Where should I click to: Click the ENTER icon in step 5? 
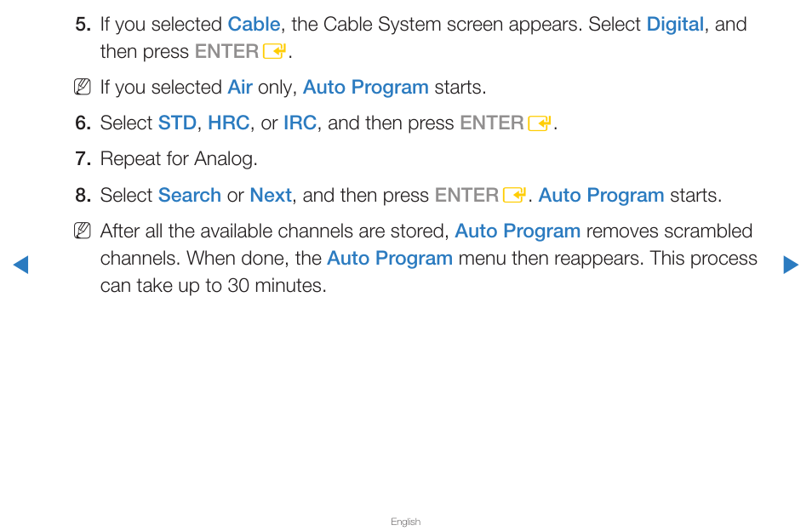[x=274, y=52]
